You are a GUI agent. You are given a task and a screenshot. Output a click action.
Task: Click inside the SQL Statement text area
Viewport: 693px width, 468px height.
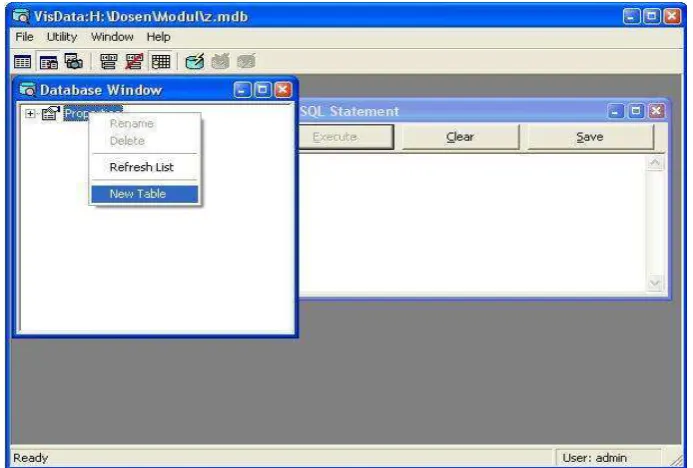point(472,223)
